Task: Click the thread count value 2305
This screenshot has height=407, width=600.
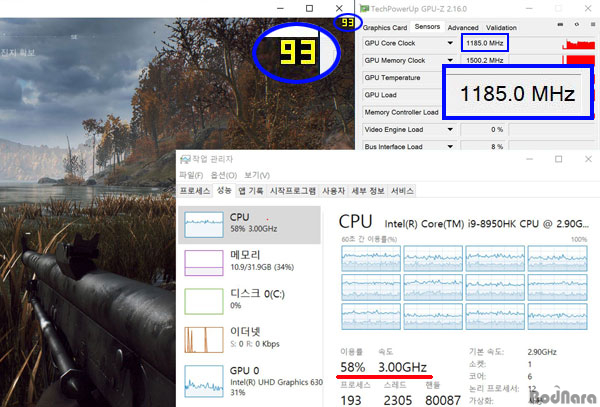Action: point(398,400)
